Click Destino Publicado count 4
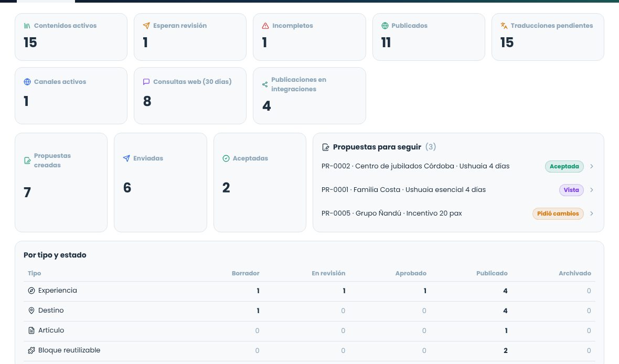 point(505,311)
